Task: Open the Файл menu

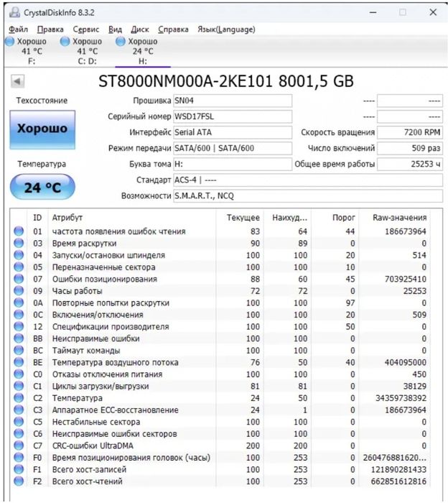Action: 18,29
